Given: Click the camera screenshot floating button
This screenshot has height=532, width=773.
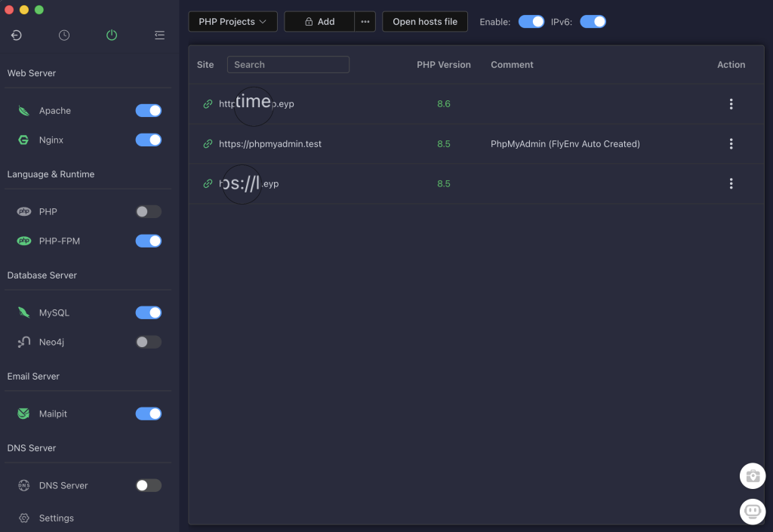Looking at the screenshot, I should tap(753, 476).
